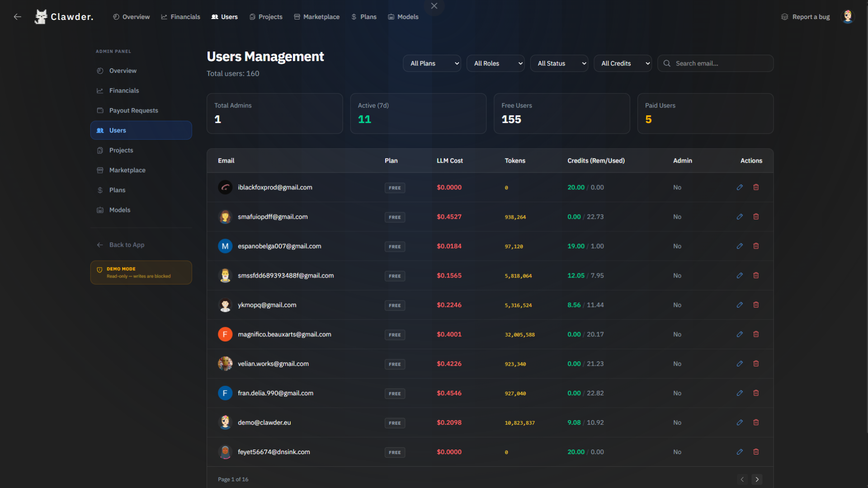This screenshot has height=488, width=868.
Task: Select Models in the admin sidebar
Action: (x=141, y=210)
